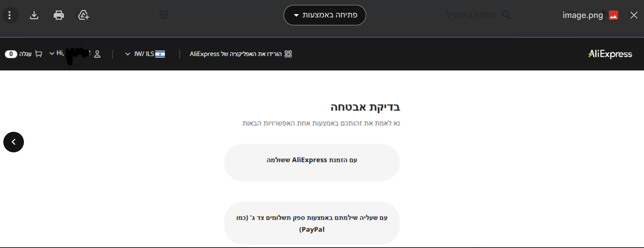Open the three-dot more options menu
The height and width of the screenshot is (248, 644).
[x=10, y=15]
